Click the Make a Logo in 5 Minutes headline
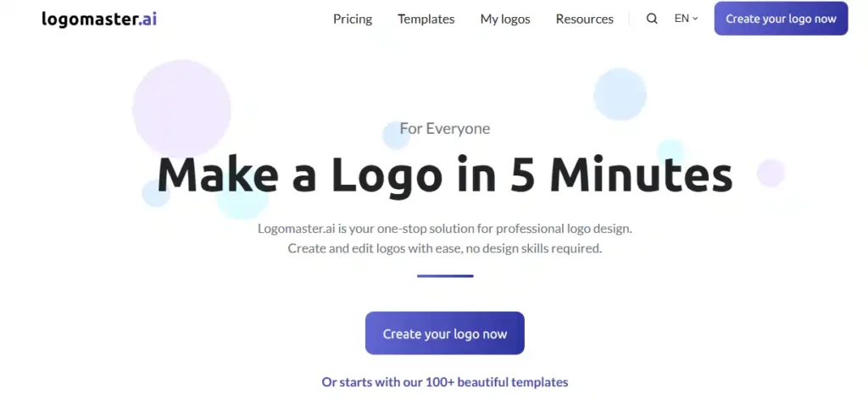This screenshot has height=400, width=868. 444,175
